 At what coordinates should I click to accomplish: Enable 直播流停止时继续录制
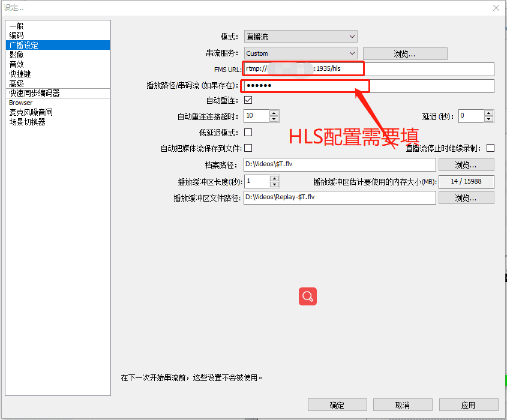click(490, 147)
